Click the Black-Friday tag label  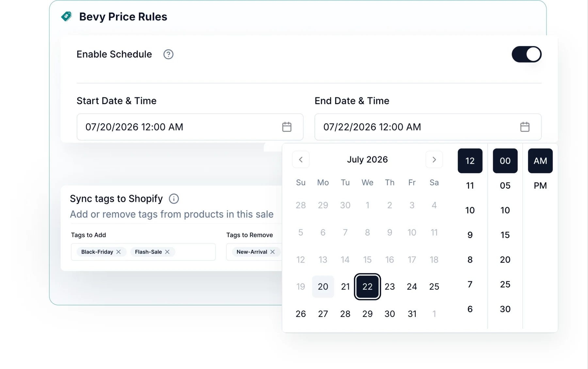coord(97,252)
